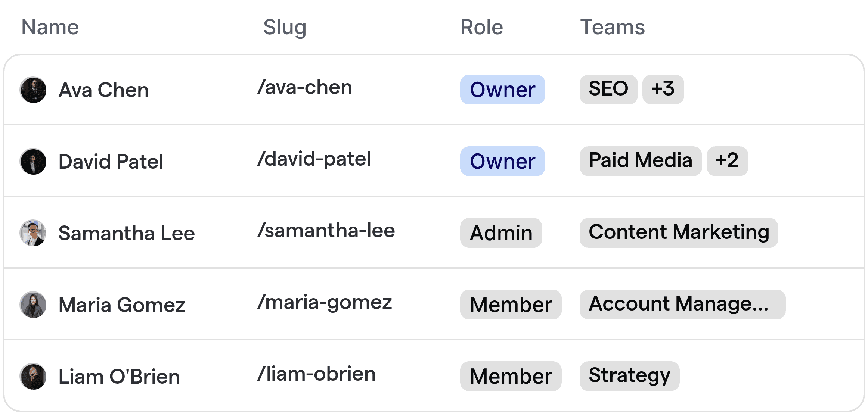Toggle Ava Chen's Owner role badge
The height and width of the screenshot is (415, 868).
pyautogui.click(x=502, y=90)
